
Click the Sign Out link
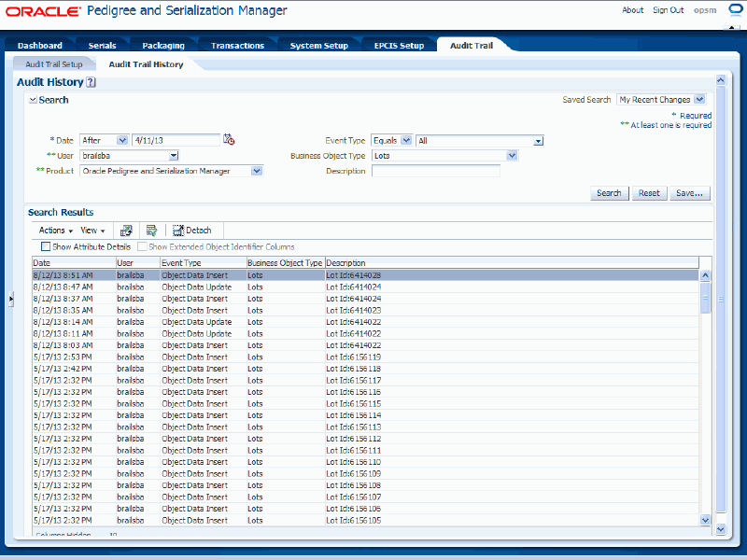668,10
